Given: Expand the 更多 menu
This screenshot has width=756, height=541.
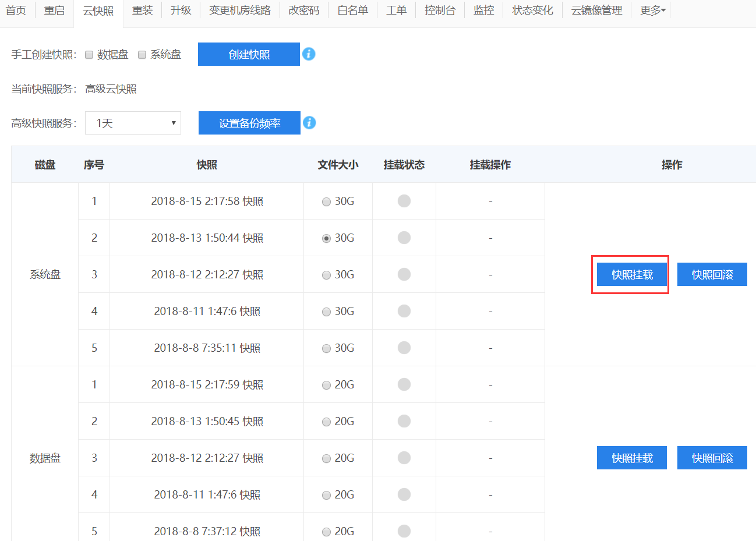Looking at the screenshot, I should [652, 10].
